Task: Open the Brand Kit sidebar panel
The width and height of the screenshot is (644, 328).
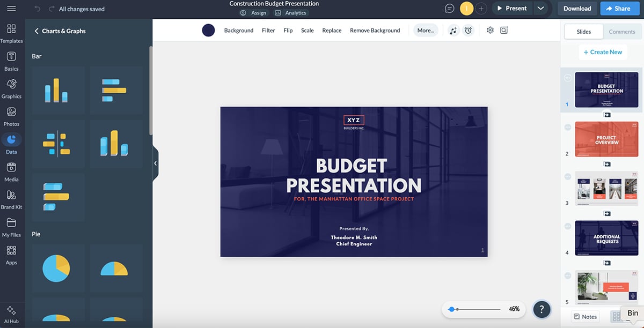Action: (11, 199)
